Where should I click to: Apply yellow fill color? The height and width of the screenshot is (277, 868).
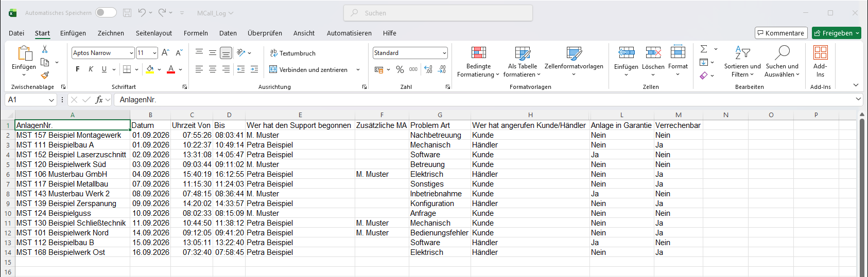click(x=150, y=69)
